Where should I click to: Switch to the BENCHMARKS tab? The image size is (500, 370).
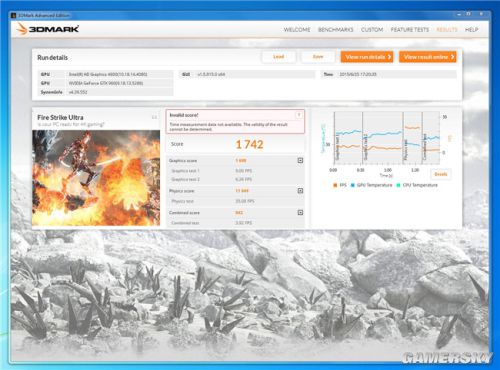[335, 30]
